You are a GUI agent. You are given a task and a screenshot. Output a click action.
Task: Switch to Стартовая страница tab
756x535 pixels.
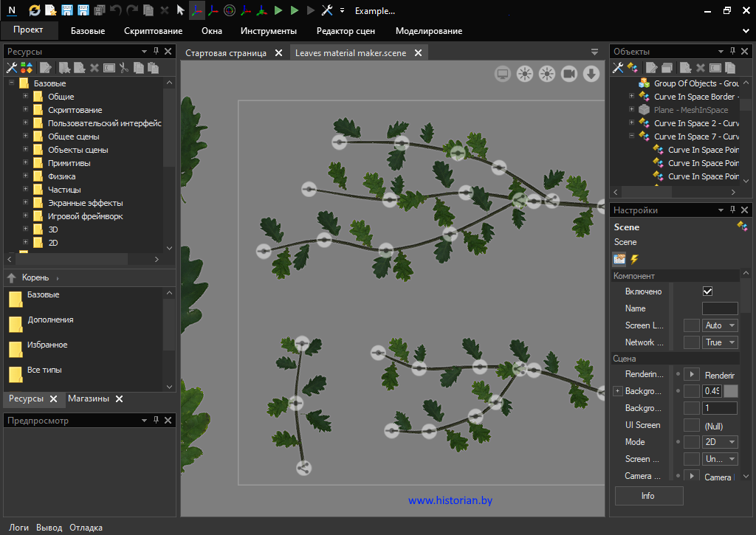click(226, 53)
